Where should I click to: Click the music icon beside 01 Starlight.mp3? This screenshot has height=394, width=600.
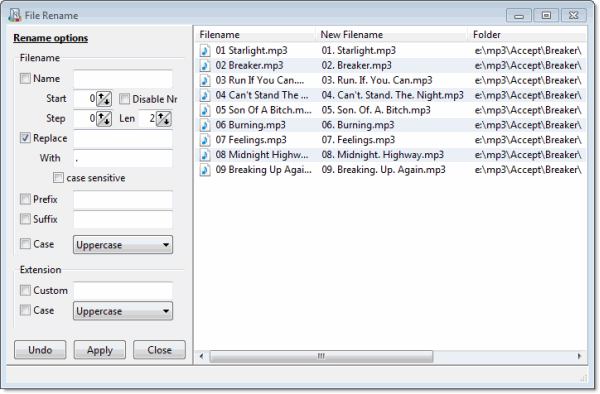[x=205, y=50]
